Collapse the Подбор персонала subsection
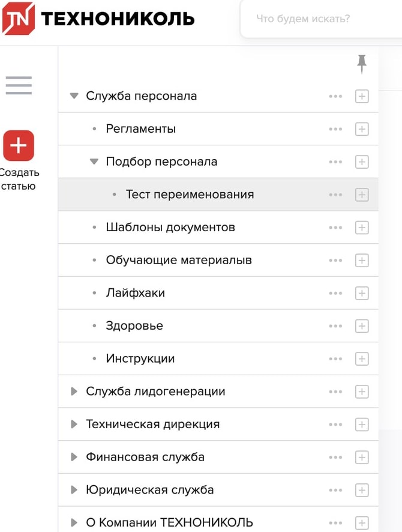The image size is (402, 532). [94, 162]
